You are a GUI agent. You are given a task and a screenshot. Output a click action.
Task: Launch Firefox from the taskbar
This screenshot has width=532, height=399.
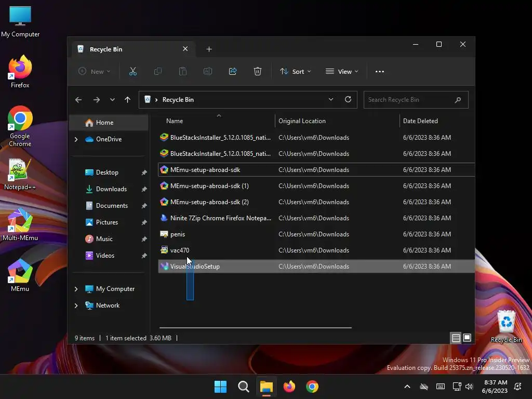coord(289,387)
